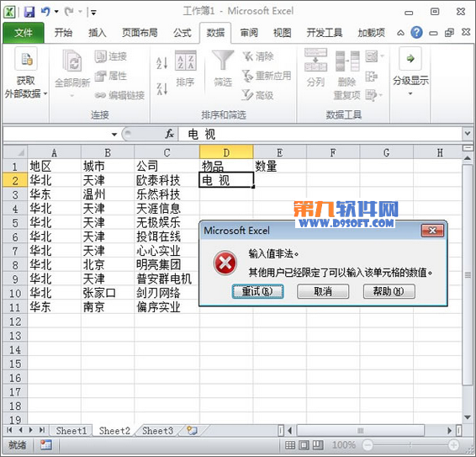Open the Excel application icon menu
The image size is (476, 457).
click(x=9, y=12)
